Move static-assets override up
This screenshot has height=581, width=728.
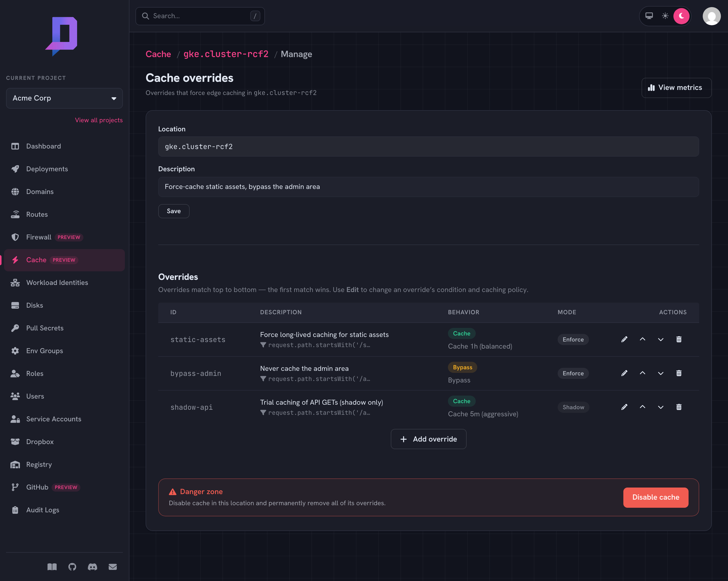(x=642, y=340)
